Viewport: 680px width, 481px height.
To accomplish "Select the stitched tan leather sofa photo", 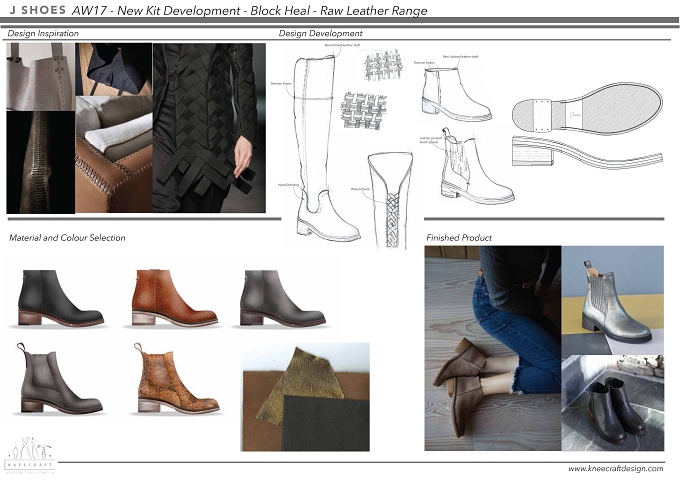I will [114, 154].
